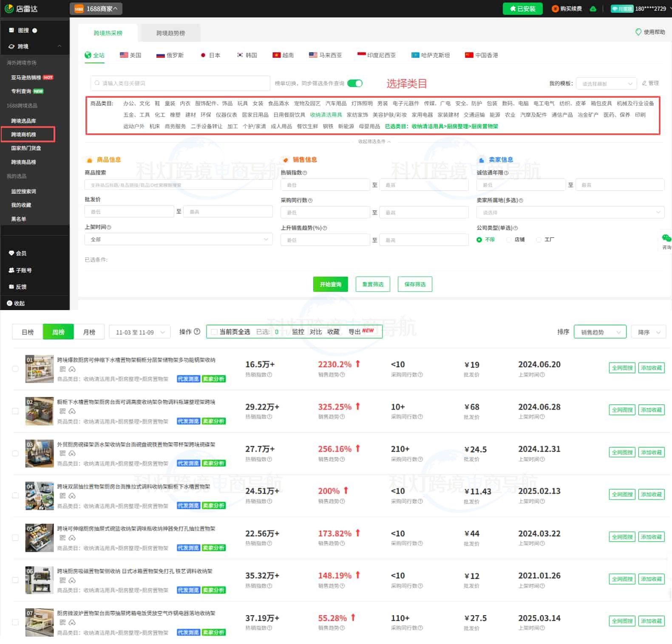Click the 管理 edit template icon
Viewport: 672px width, 644px height.
pyautogui.click(x=644, y=83)
